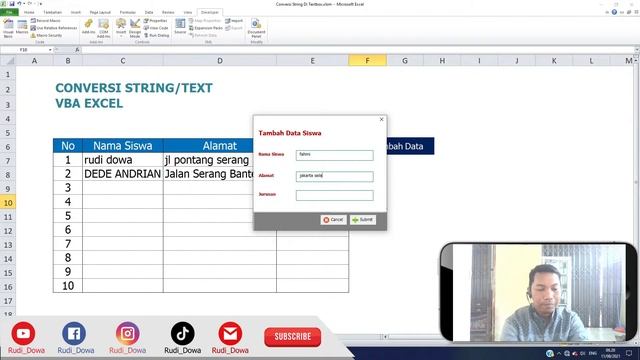This screenshot has height=360, width=640.
Task: Open Customize Quick Access Toolbar dropdown
Action: (41, 4)
